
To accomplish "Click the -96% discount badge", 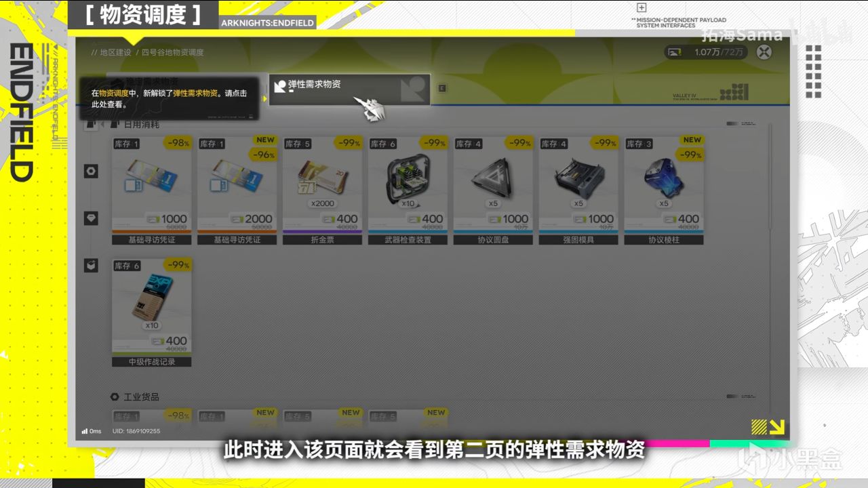I will [x=263, y=155].
